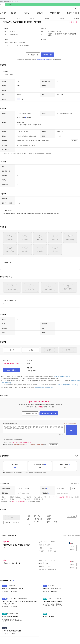This screenshot has height=644, width=80.
Task: Expand 채용 담당자 정보 열람하기
Action: 49,414
